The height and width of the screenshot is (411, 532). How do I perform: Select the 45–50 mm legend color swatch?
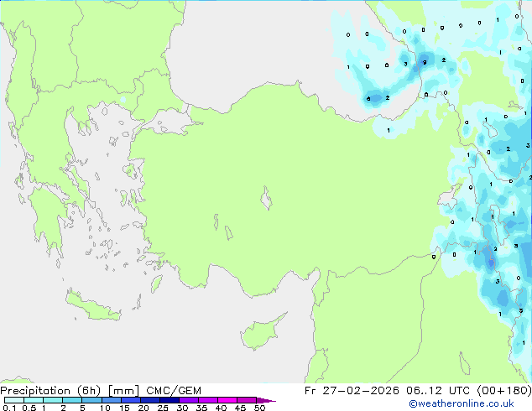click(247, 400)
